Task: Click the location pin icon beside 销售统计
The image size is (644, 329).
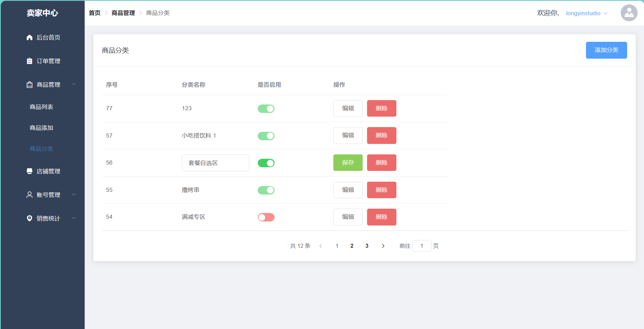Action: click(29, 218)
